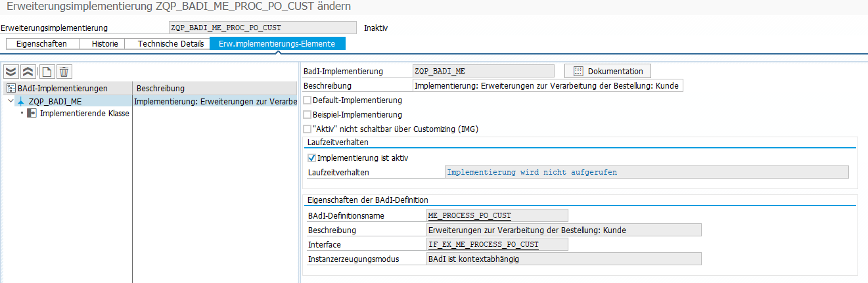Viewport: 868px width, 283px height.
Task: Click the IF_EX_ME_PROCESS_PO_CUST interface field
Action: 497,244
